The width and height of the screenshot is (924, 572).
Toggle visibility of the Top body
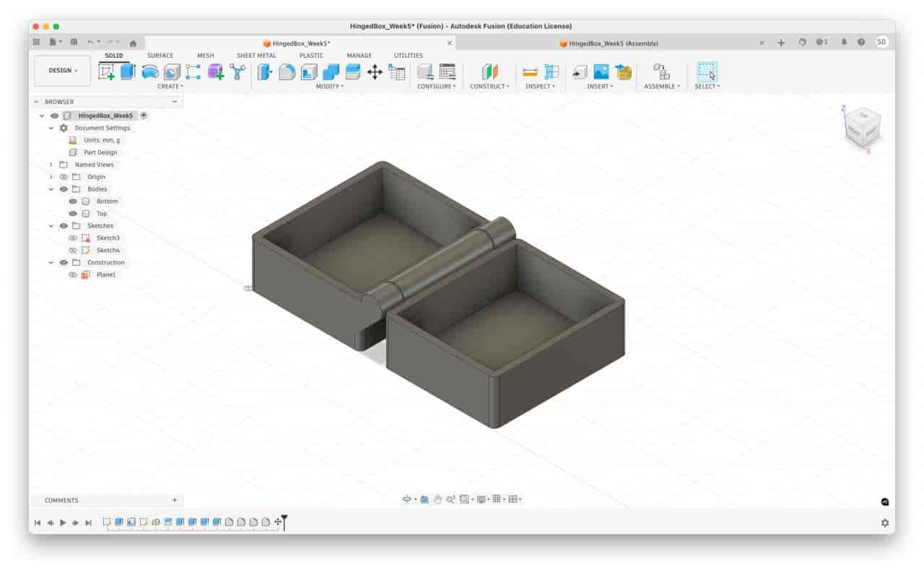(x=73, y=214)
